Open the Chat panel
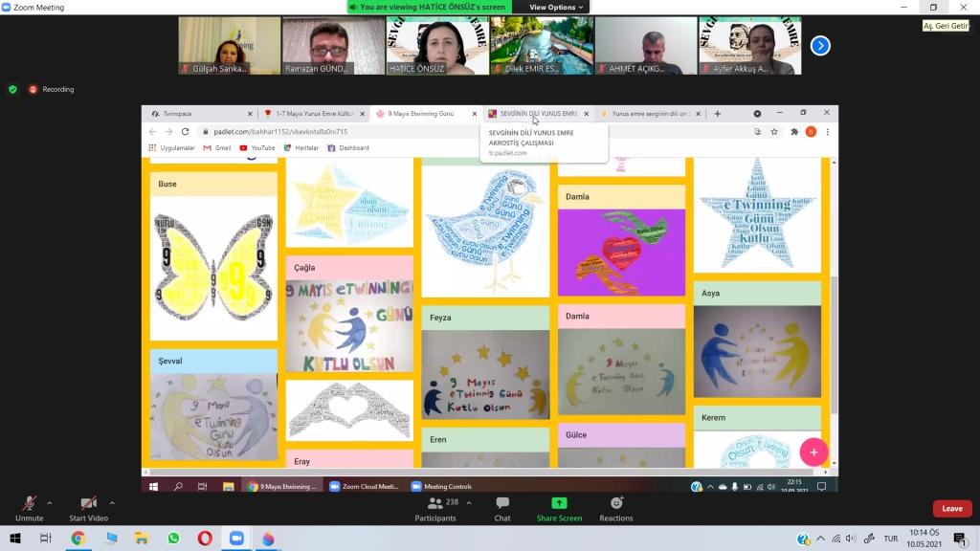 click(502, 508)
